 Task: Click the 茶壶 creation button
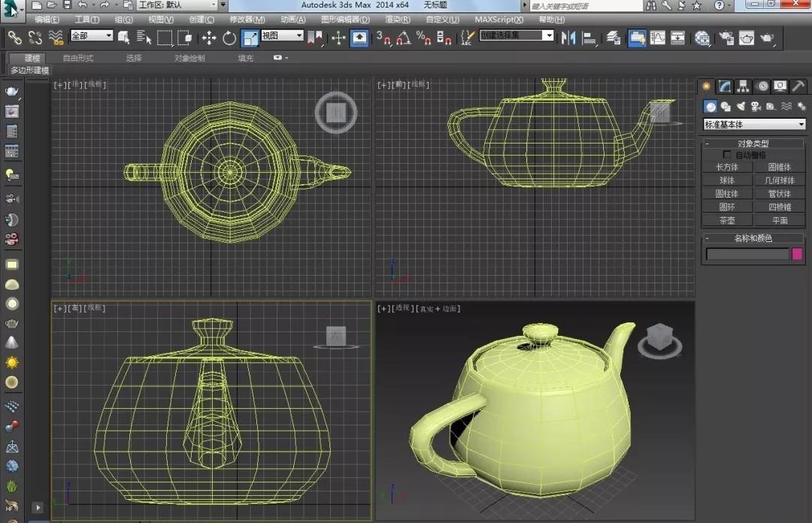click(x=727, y=219)
